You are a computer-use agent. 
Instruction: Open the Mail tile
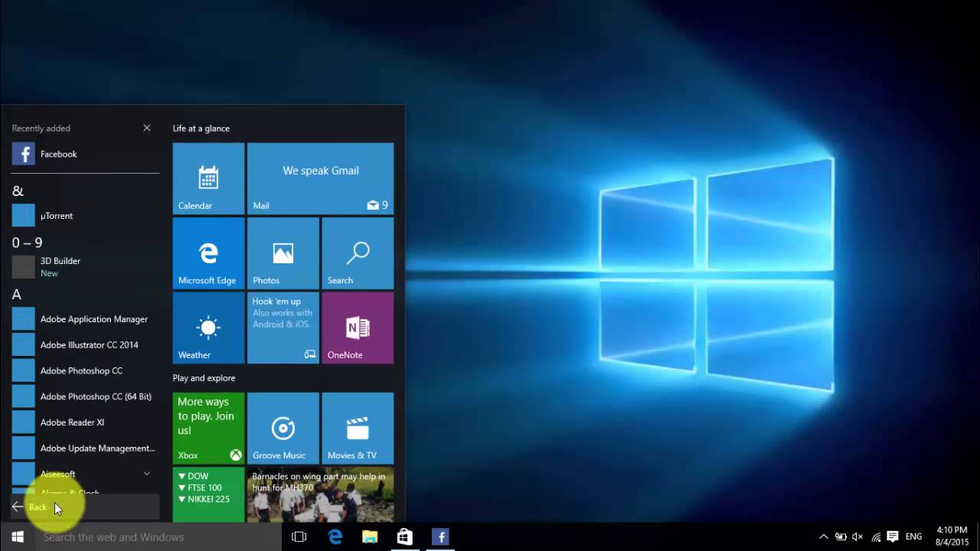click(x=320, y=178)
